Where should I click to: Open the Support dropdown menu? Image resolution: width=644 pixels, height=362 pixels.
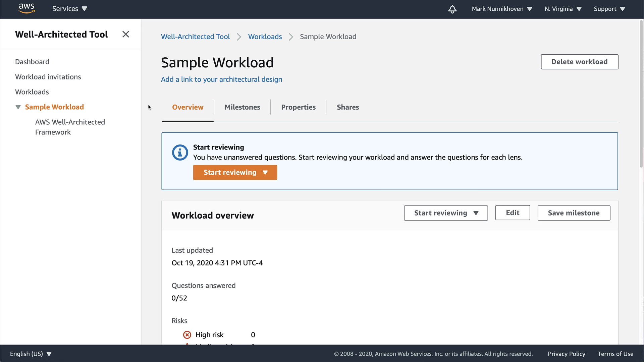tap(609, 9)
